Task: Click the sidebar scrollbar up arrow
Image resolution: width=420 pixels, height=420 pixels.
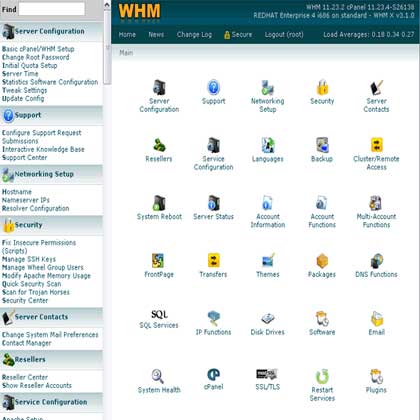Action: click(x=107, y=5)
